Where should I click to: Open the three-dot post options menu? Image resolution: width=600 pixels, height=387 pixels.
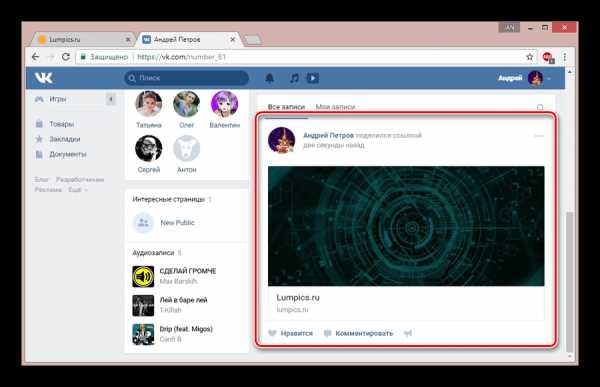[539, 136]
